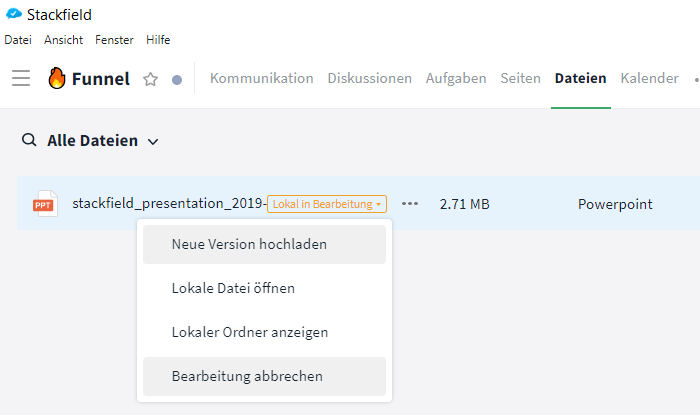Click the Funnel flame room icon

click(57, 78)
